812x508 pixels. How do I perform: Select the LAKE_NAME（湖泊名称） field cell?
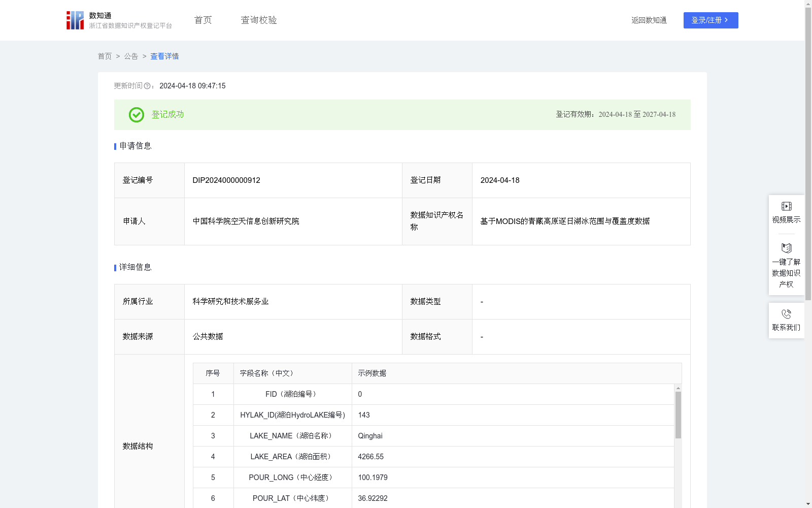click(x=293, y=436)
